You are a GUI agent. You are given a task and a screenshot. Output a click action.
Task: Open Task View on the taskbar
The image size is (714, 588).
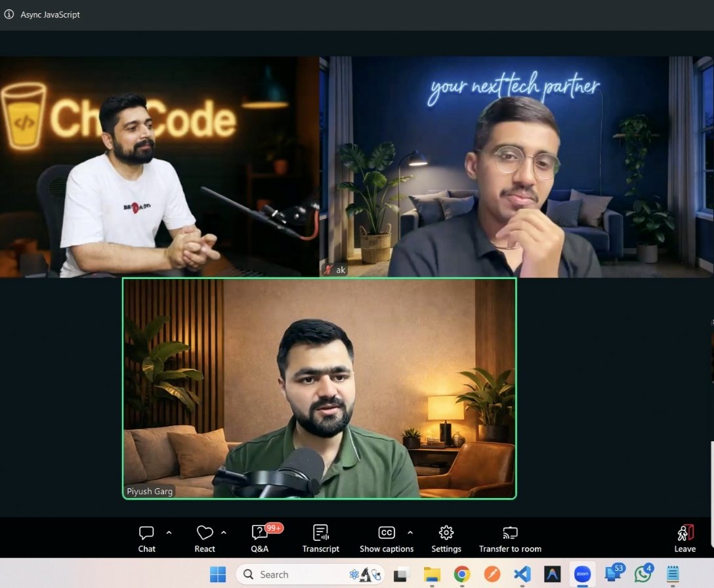coord(400,574)
